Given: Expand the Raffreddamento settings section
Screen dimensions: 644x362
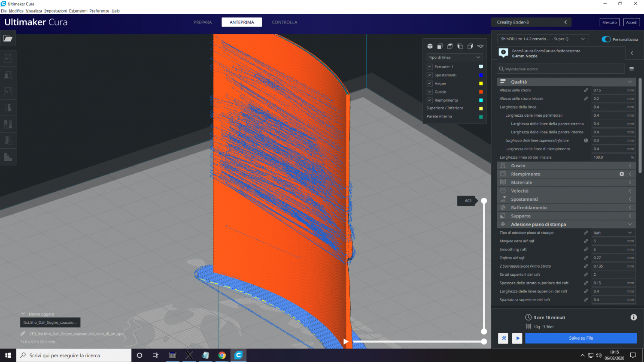Looking at the screenshot, I should (566, 208).
